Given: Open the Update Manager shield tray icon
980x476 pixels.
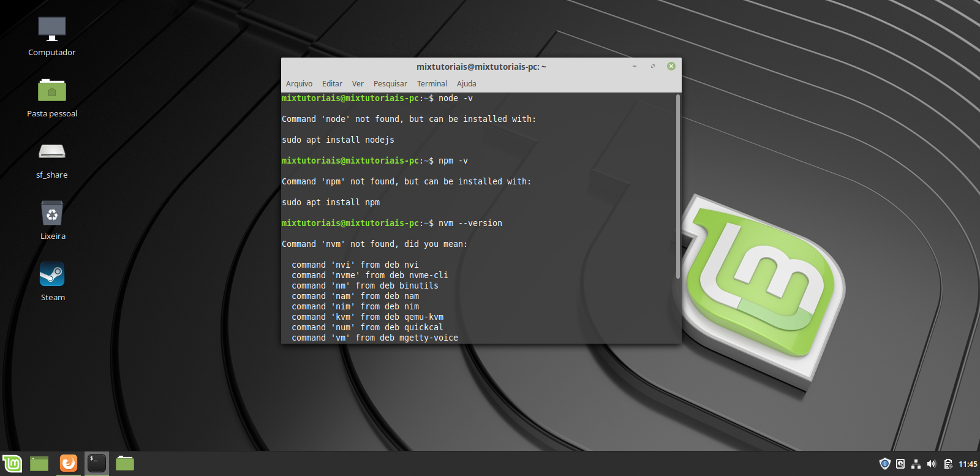Looking at the screenshot, I should [x=884, y=464].
